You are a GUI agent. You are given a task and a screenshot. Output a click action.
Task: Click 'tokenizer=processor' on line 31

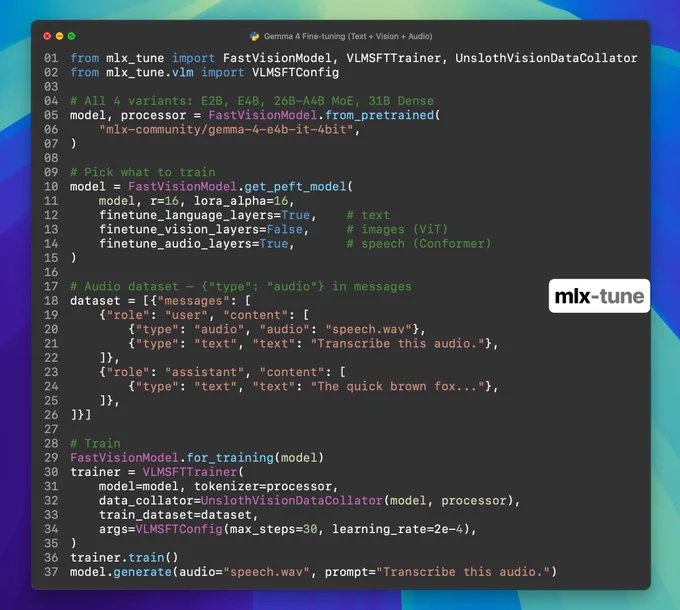pyautogui.click(x=262, y=486)
